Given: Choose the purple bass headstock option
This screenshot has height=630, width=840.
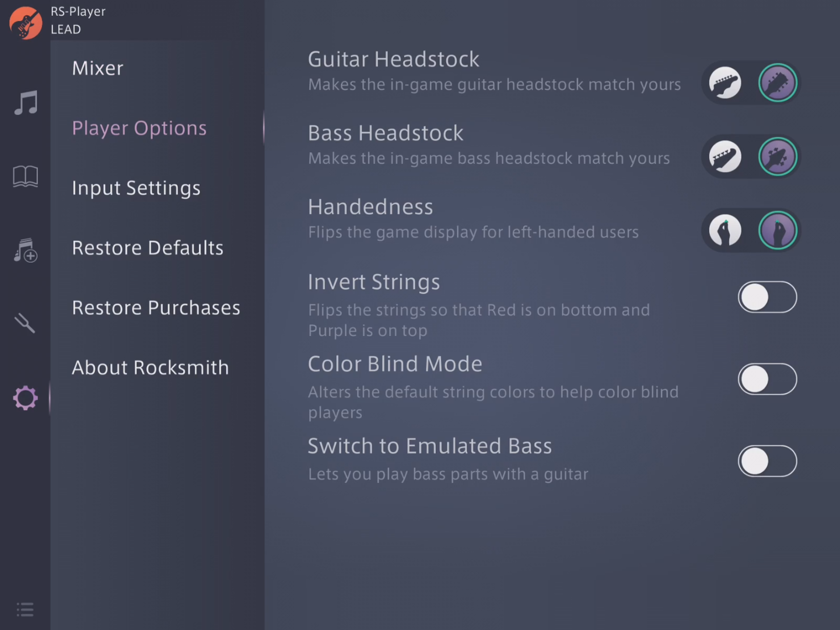Looking at the screenshot, I should tap(778, 156).
